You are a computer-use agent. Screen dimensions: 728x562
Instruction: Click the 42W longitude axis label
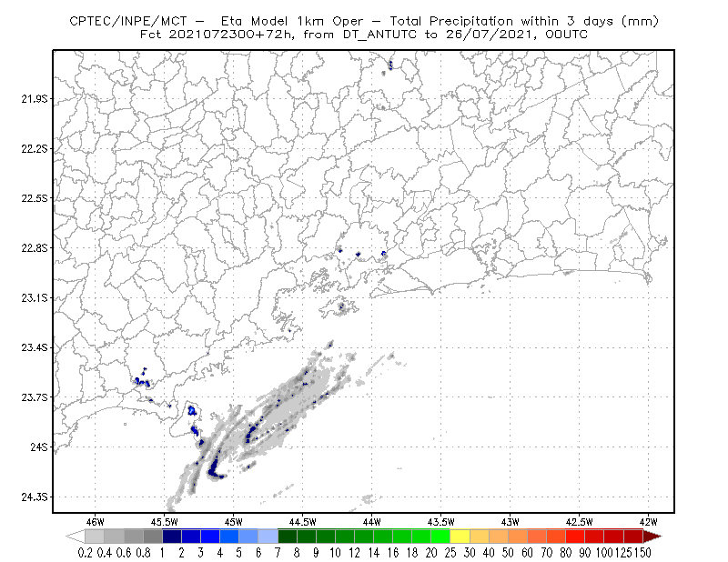[x=648, y=522]
